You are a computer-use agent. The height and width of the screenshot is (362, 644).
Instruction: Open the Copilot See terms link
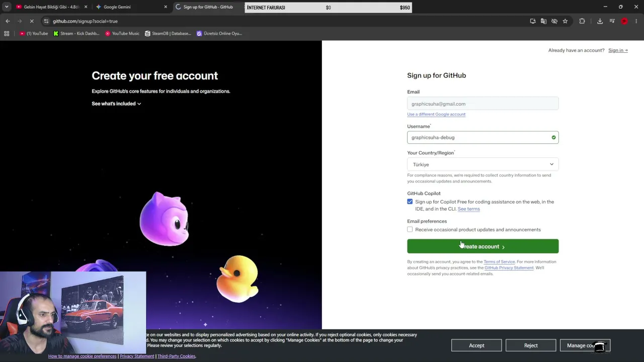click(468, 209)
